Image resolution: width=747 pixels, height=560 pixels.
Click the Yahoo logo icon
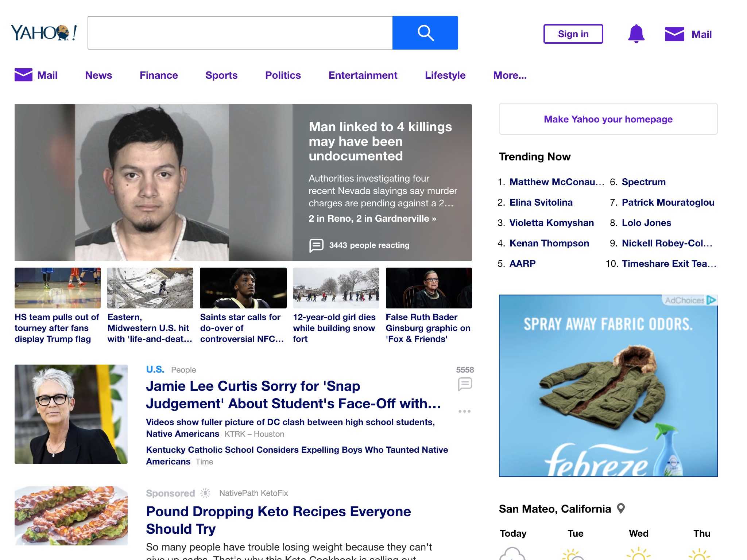click(x=44, y=33)
